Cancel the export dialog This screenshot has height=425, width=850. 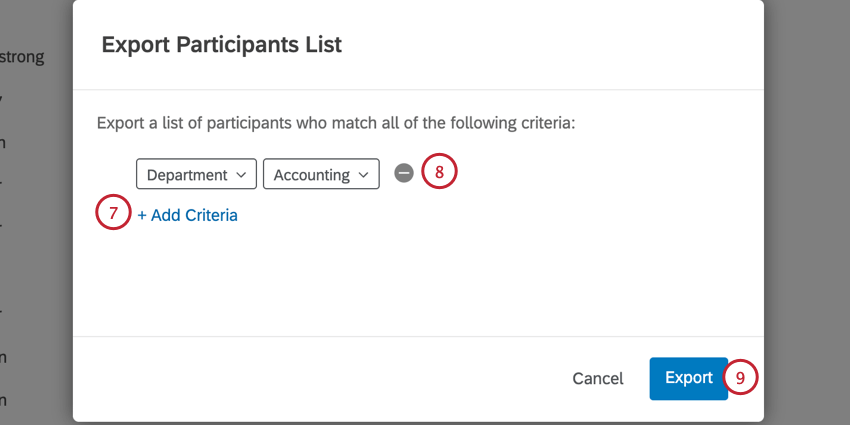598,378
